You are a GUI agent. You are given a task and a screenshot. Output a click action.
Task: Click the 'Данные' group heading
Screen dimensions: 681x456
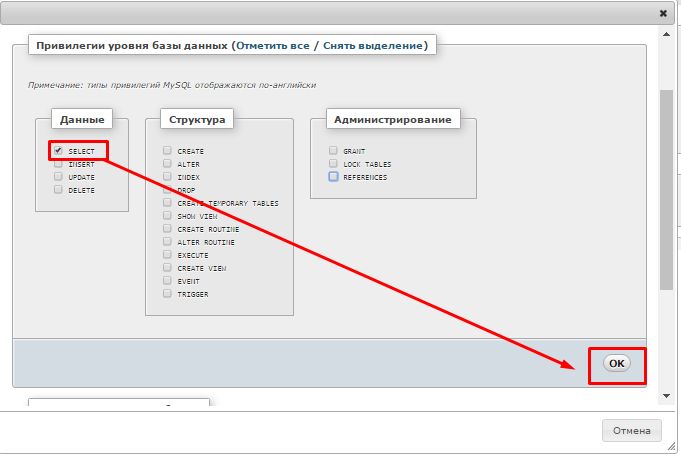82,119
